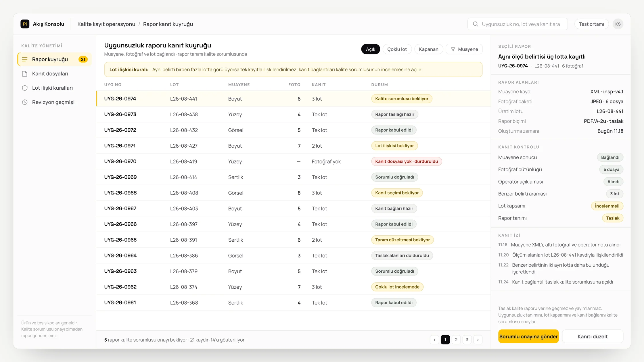
Task: Click the Fotoğraf yok cell
Action: 326,161
